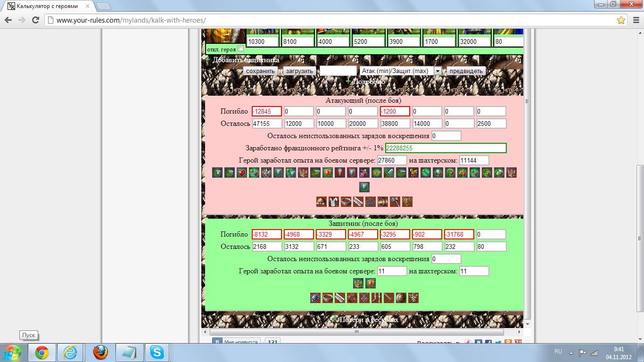Open Google Chrome from the taskbar
This screenshot has width=644, height=362.
(x=41, y=353)
